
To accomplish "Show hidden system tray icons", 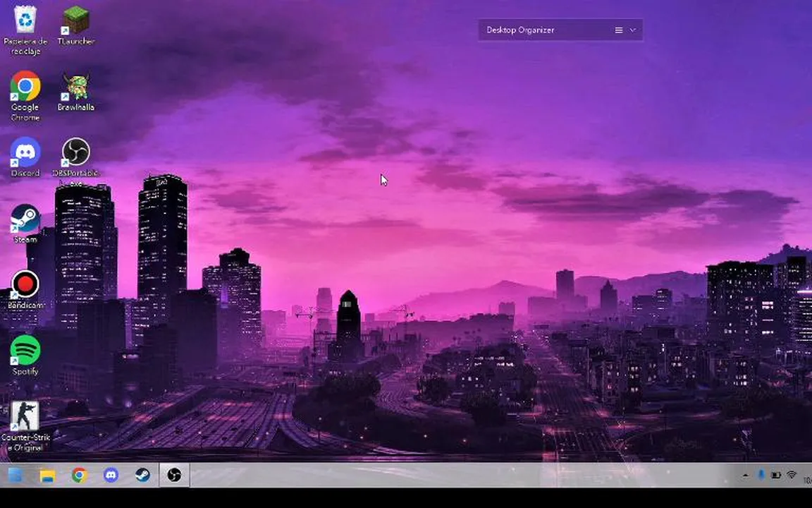I will click(x=745, y=475).
